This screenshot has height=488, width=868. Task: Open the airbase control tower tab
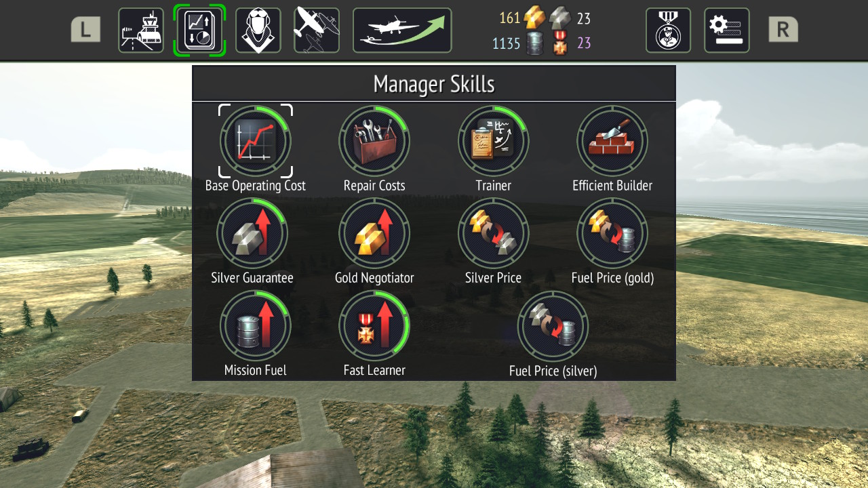[x=141, y=30]
